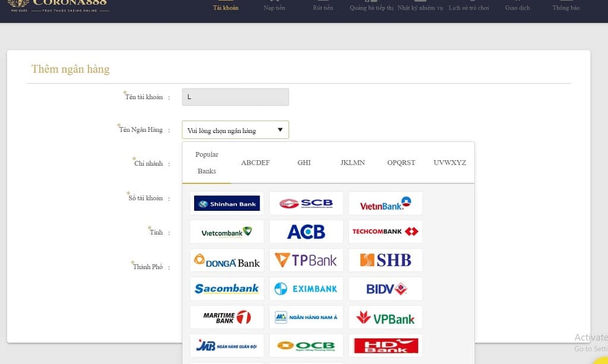Switch to Popular Banks tab
The height and width of the screenshot is (364, 608).
[207, 163]
